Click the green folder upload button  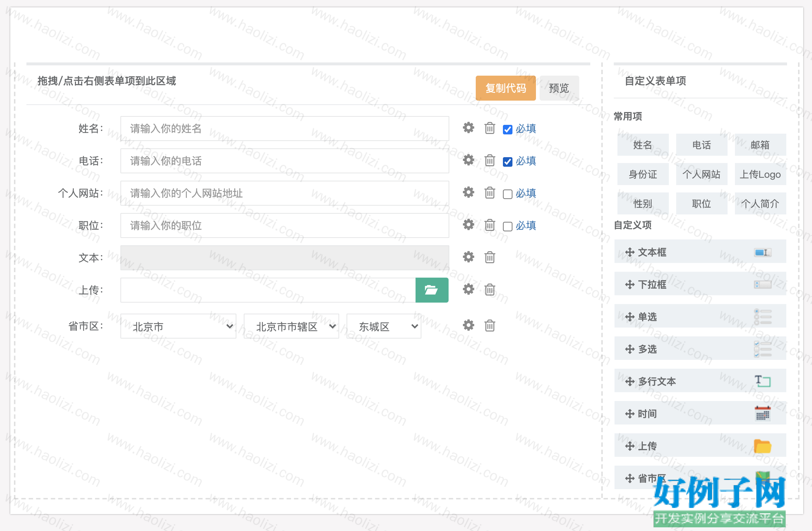click(432, 290)
